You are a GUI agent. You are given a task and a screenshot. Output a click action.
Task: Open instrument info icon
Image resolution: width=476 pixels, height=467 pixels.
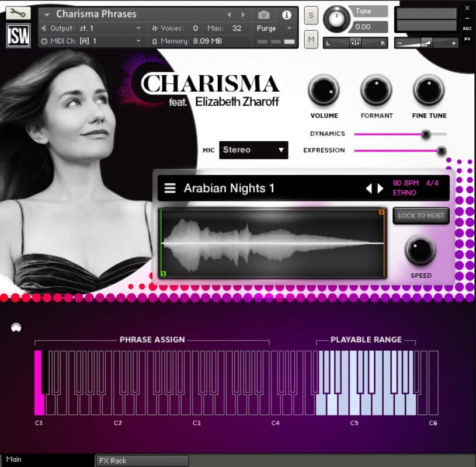[x=286, y=15]
